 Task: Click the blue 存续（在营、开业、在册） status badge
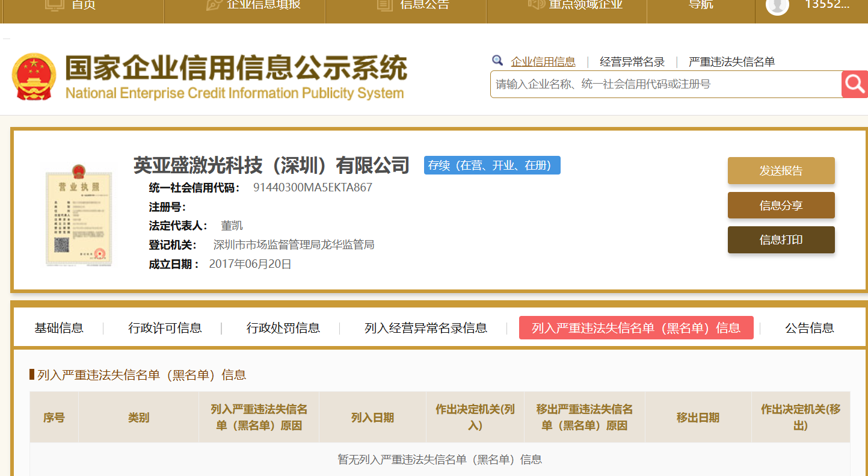point(492,165)
